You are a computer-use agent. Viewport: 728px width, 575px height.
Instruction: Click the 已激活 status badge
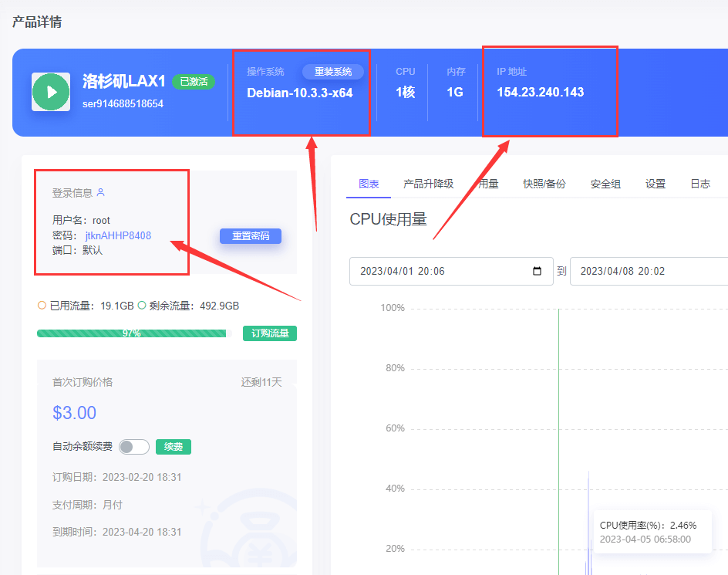193,80
